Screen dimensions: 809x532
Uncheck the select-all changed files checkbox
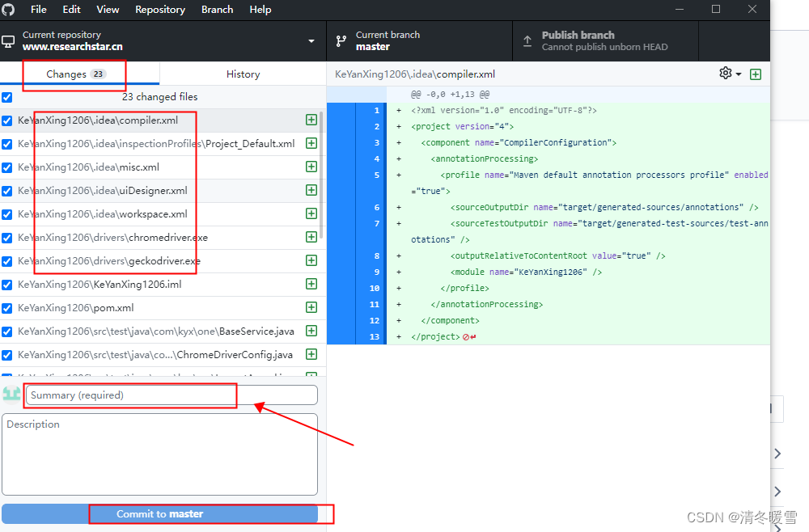[x=7, y=96]
